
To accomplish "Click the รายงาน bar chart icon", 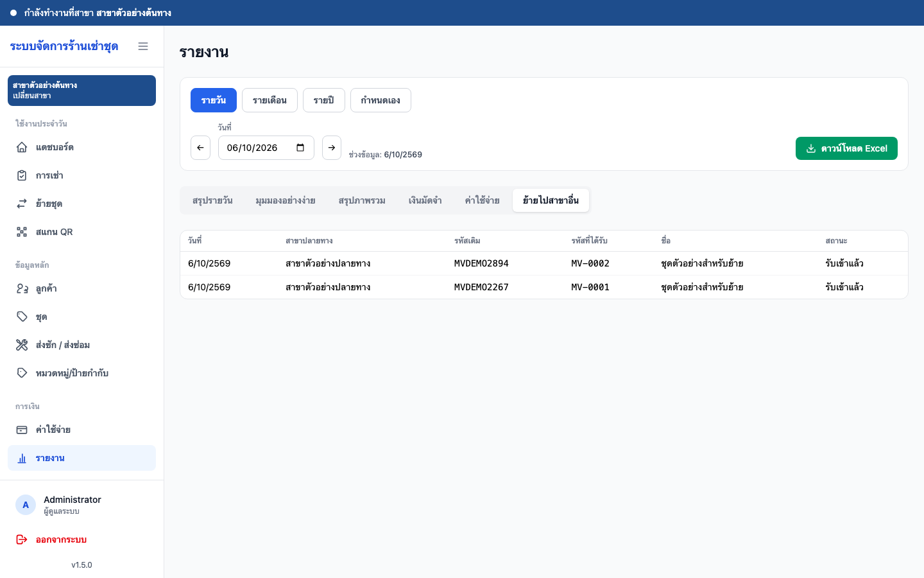I will pos(22,458).
